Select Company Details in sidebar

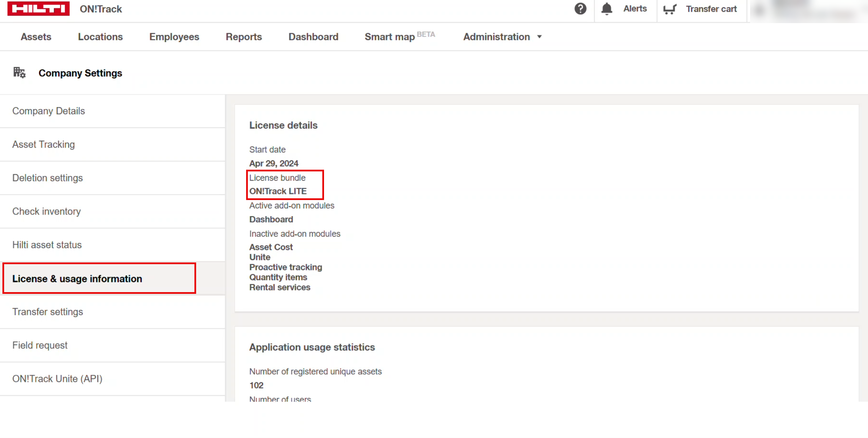[x=49, y=111]
